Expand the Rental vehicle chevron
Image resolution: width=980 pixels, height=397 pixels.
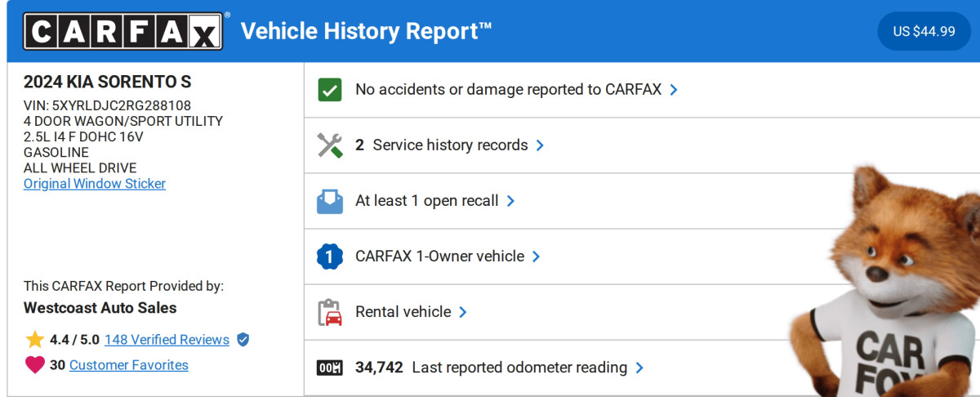click(463, 312)
